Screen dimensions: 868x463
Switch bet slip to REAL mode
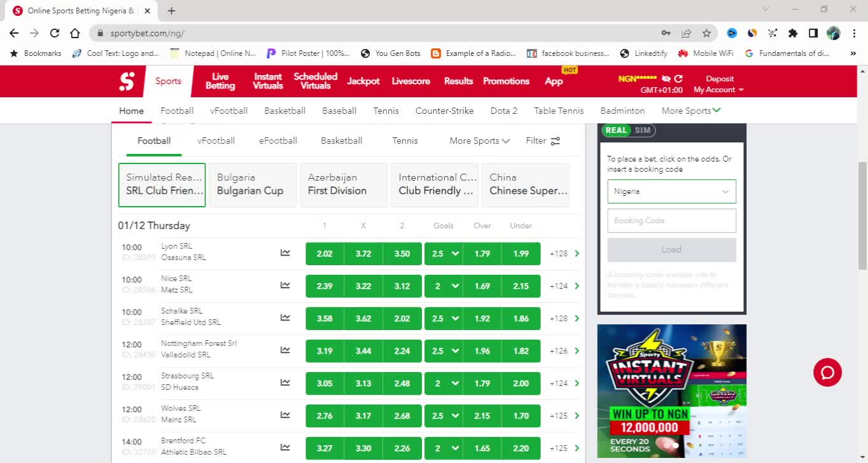[x=616, y=130]
